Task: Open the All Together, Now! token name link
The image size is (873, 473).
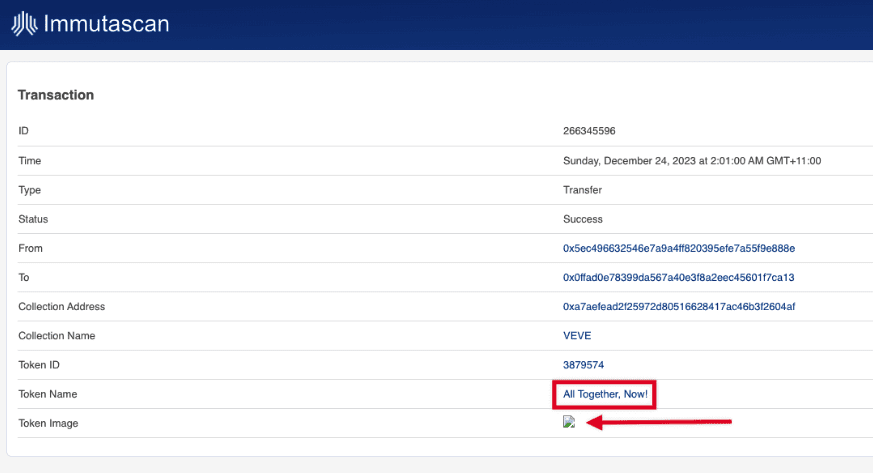Action: [605, 394]
